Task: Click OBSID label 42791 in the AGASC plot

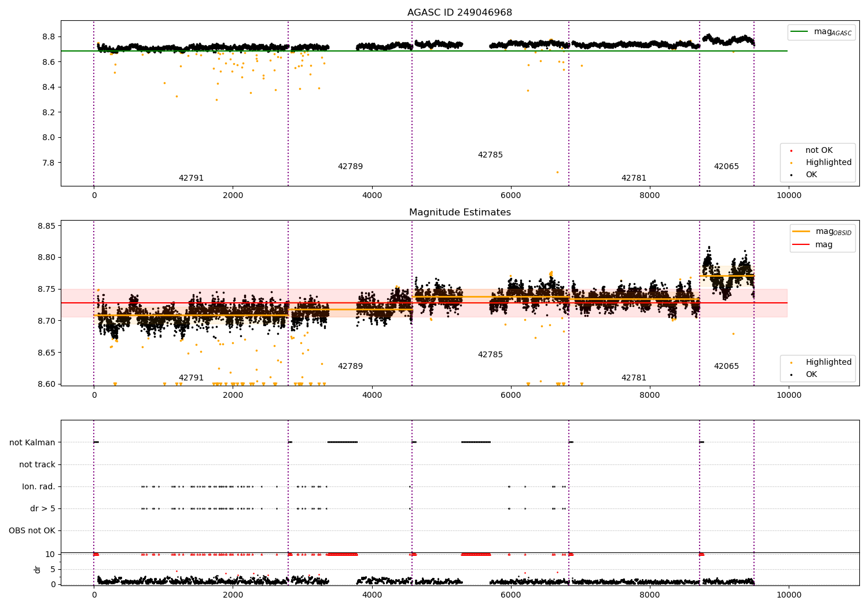Action: pos(191,178)
